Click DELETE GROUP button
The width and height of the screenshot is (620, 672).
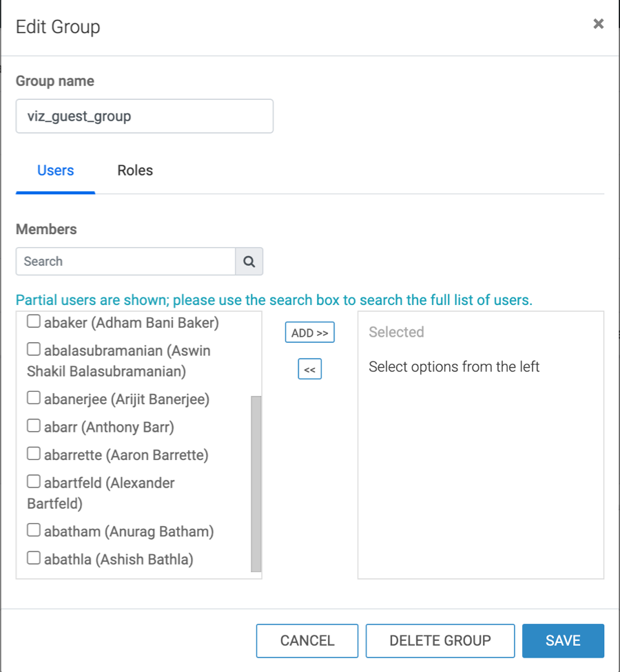[440, 641]
